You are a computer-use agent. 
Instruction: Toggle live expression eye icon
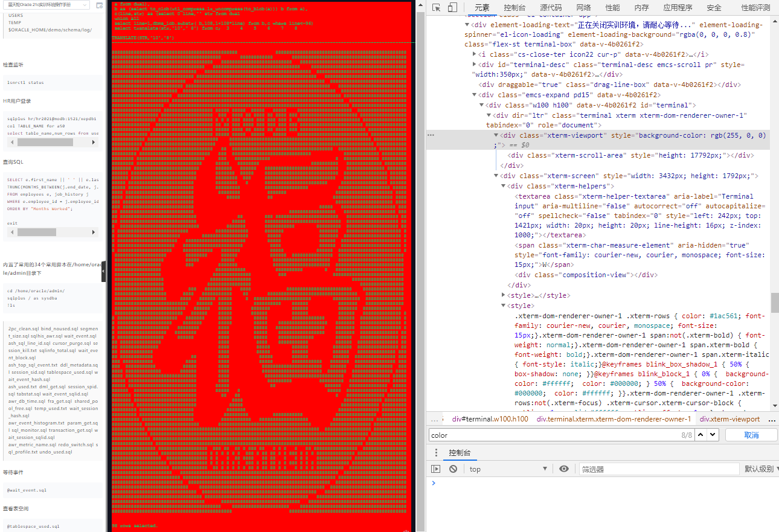click(564, 469)
